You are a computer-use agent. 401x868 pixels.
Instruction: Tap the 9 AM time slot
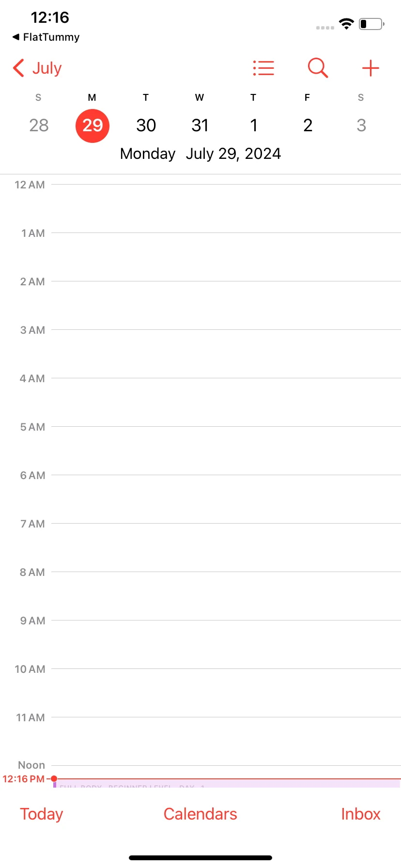point(226,644)
